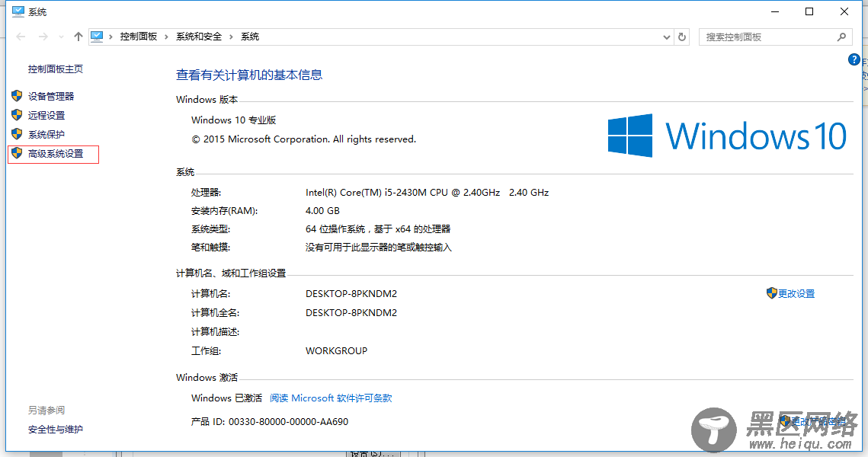Screen dimensions: 868x457
Task: Expand the address bar history dropdown
Action: [x=667, y=37]
